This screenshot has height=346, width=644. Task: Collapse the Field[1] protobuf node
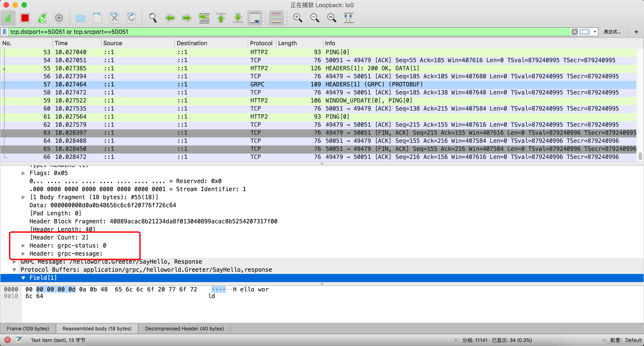click(x=23, y=278)
